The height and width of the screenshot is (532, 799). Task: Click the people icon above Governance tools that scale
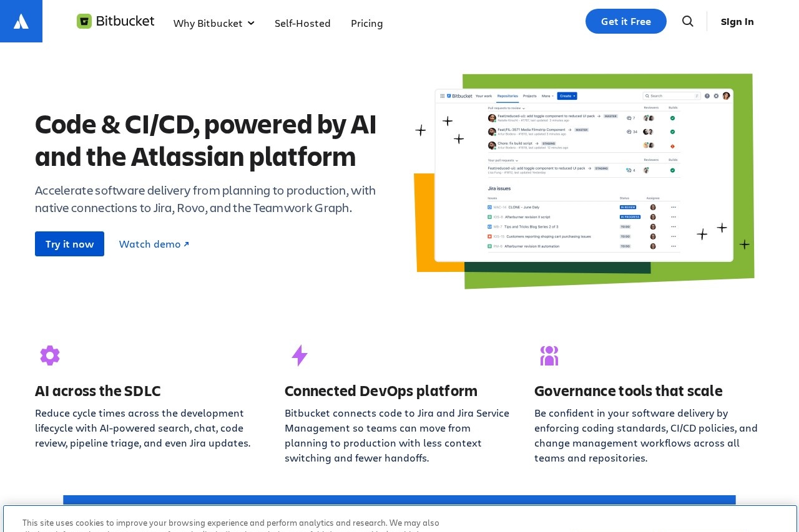pos(549,355)
